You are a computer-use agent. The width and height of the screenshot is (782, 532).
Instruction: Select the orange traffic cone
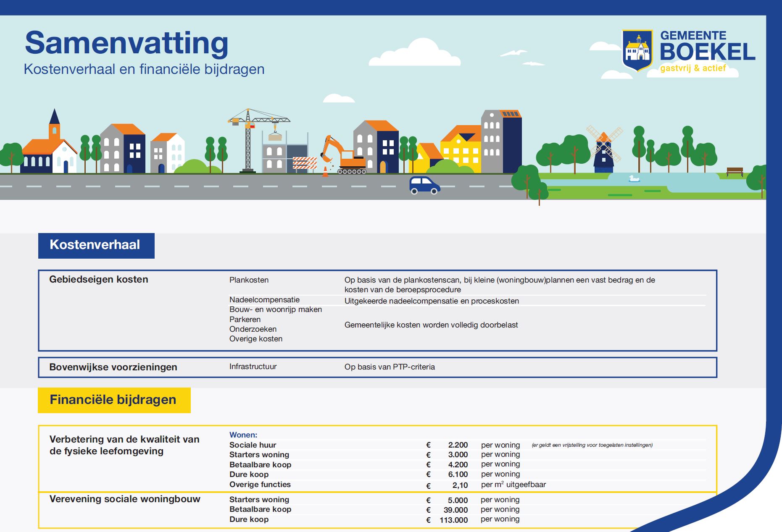325,171
